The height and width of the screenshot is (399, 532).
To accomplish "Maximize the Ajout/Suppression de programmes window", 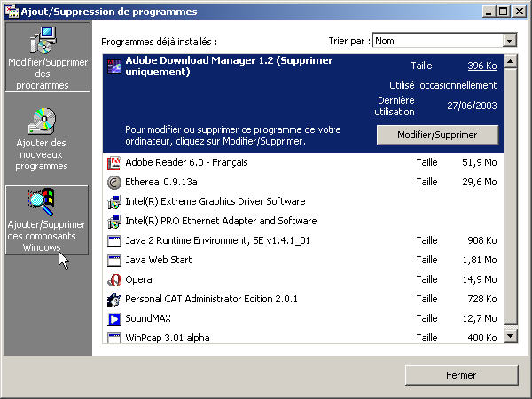I will pyautogui.click(x=503, y=12).
